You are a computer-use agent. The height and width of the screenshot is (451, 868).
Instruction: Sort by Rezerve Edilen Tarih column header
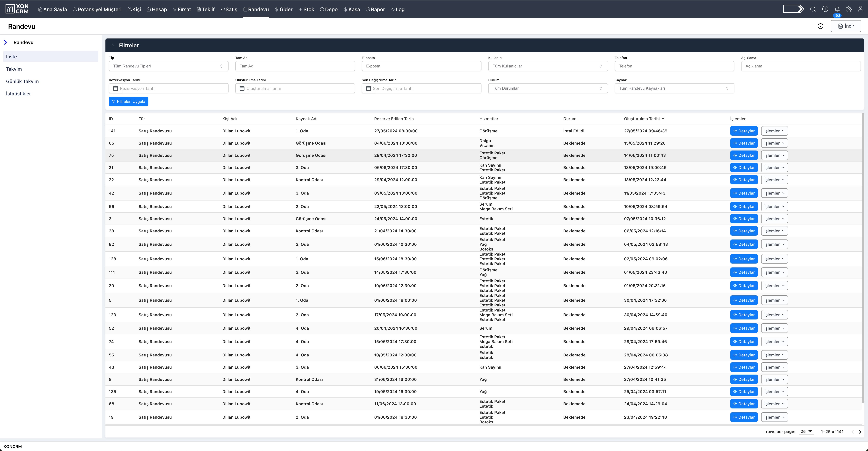click(x=393, y=119)
